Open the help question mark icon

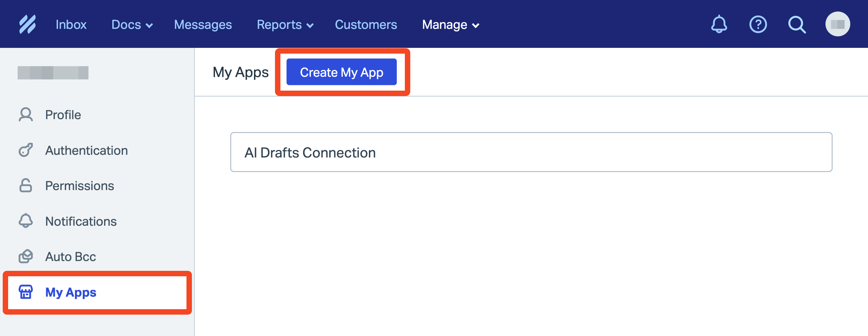758,24
